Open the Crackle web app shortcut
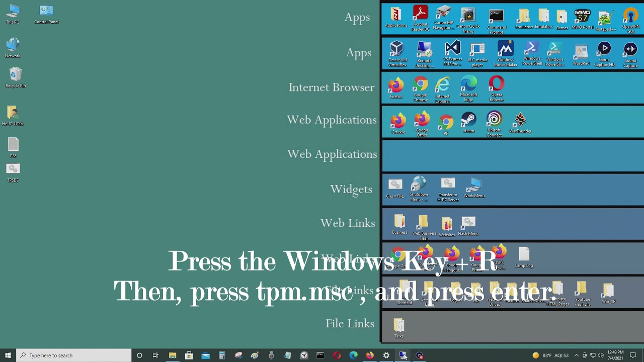The height and width of the screenshot is (362, 644). 398,124
